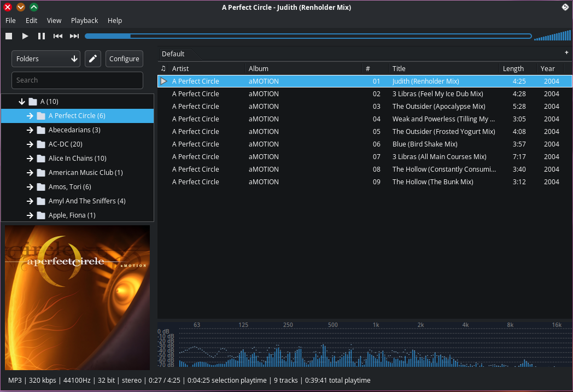
Task: Collapse the A (10) folder group
Action: 22,102
